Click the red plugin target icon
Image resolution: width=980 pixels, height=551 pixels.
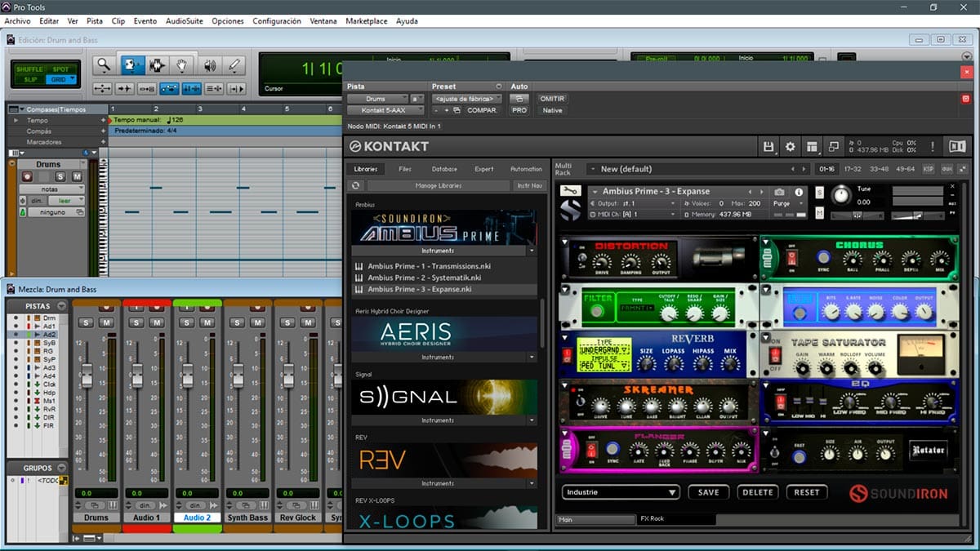coord(965,99)
